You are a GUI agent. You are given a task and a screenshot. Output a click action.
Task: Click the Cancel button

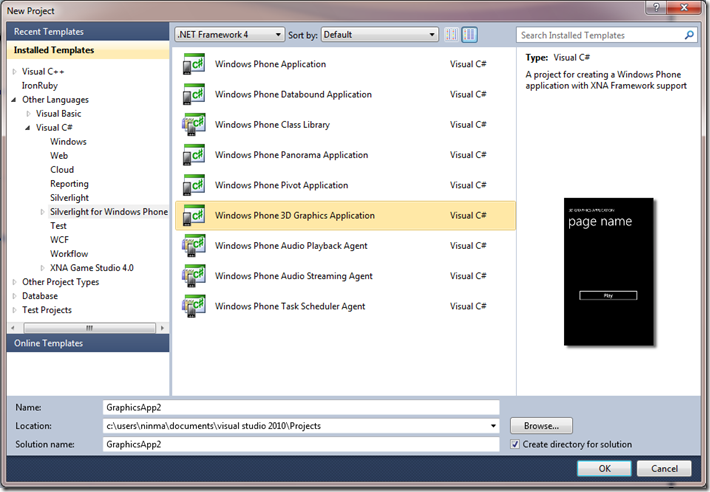click(x=664, y=468)
